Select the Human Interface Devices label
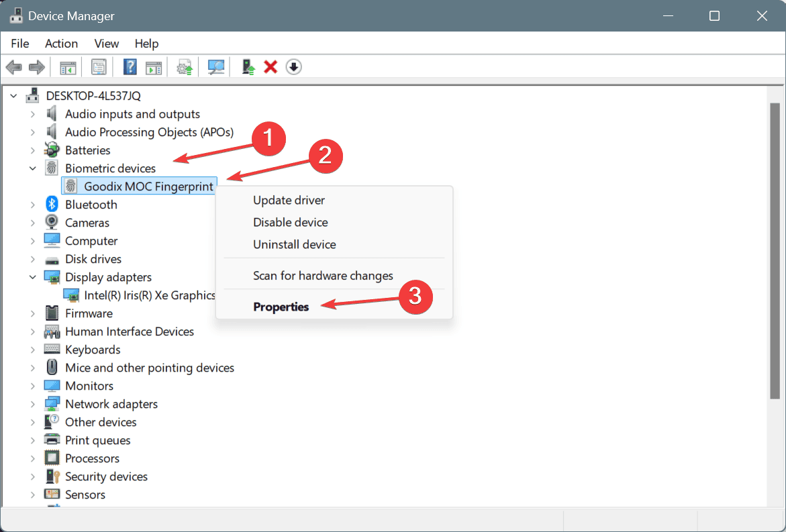 [x=130, y=331]
